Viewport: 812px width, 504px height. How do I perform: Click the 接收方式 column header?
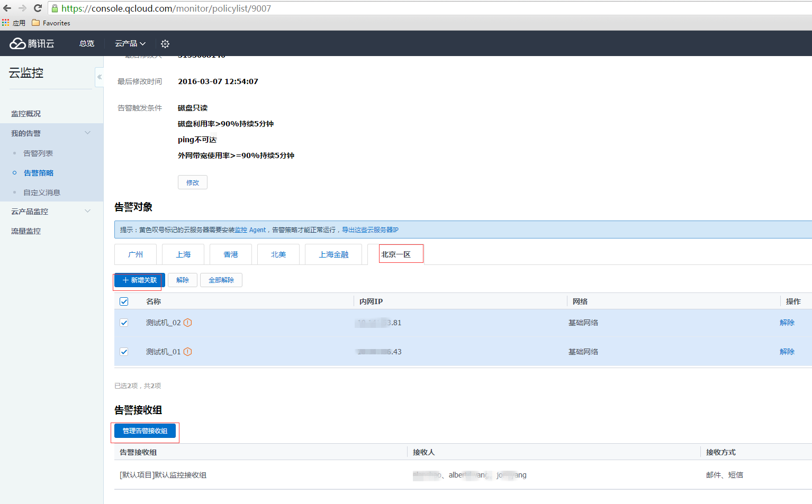(721, 452)
